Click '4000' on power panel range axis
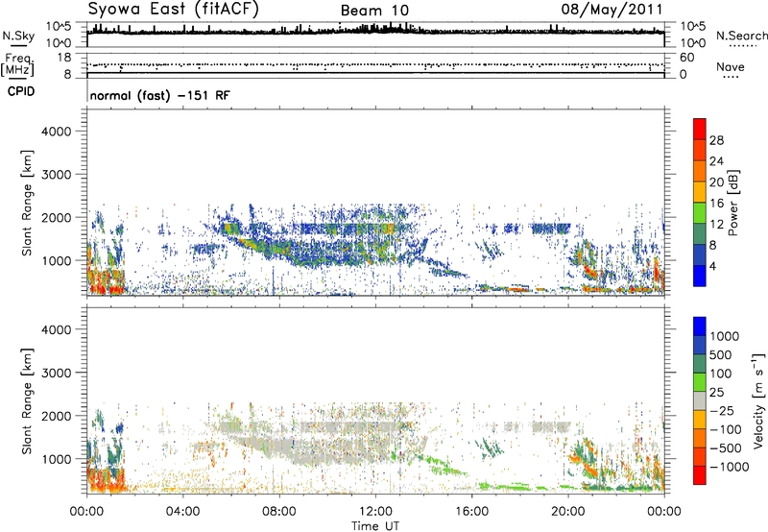The width and height of the screenshot is (768, 532). (x=57, y=132)
